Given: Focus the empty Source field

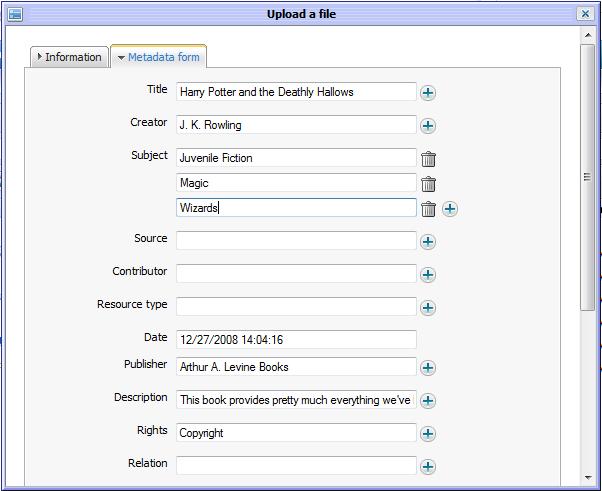Looking at the screenshot, I should pyautogui.click(x=296, y=241).
